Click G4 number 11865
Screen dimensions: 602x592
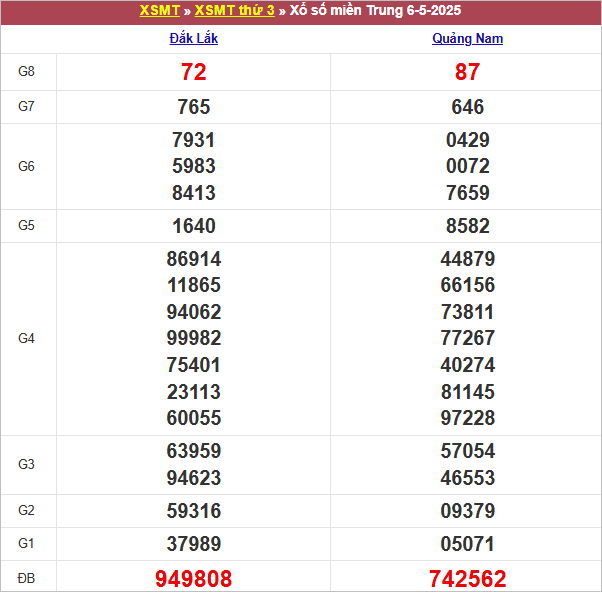tap(194, 285)
